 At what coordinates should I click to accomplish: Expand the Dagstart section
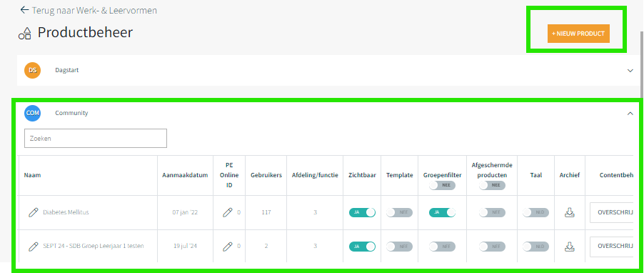630,71
